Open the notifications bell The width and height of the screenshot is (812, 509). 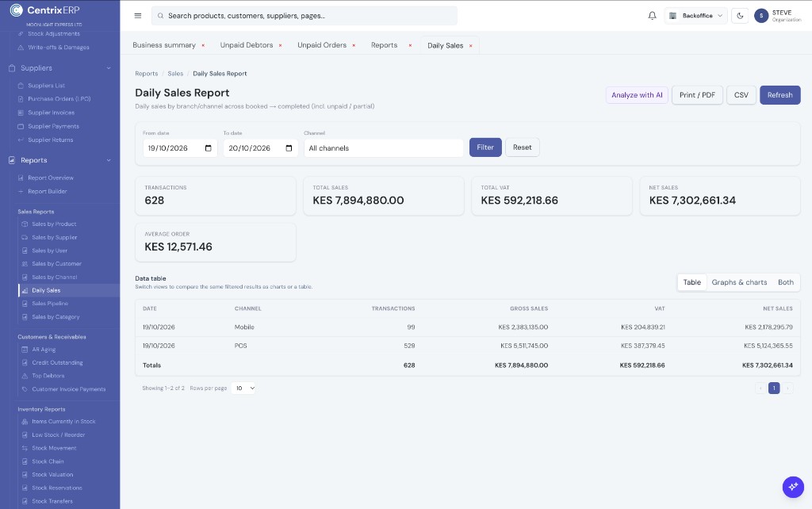tap(652, 16)
